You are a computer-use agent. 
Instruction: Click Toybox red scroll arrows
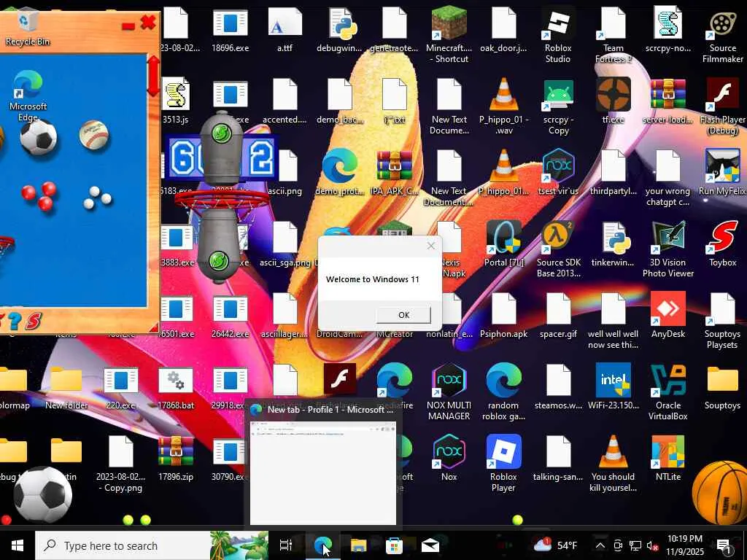pos(154,76)
